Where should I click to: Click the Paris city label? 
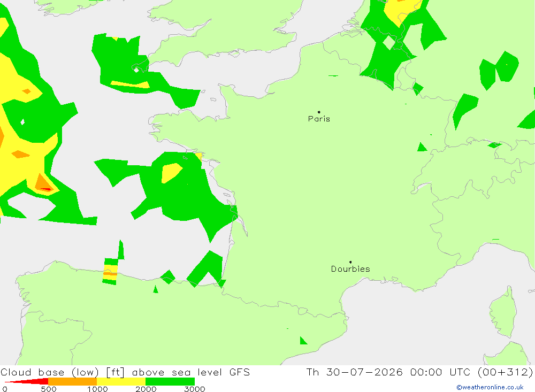319,119
